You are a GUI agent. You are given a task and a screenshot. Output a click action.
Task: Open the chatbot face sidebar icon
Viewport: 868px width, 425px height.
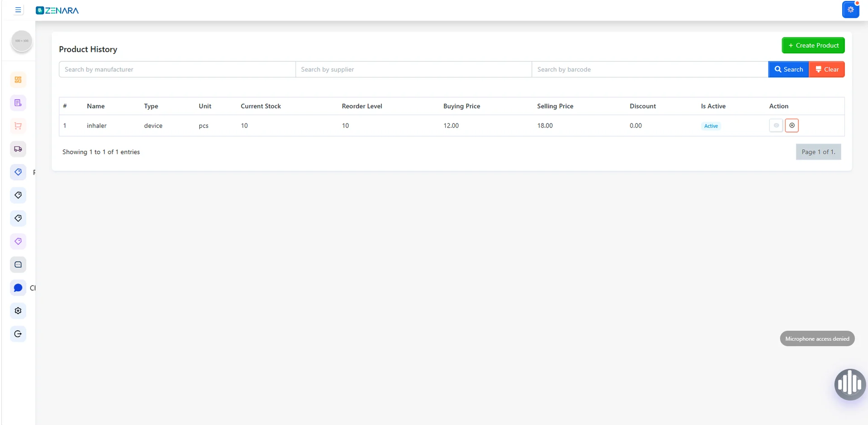(18, 264)
